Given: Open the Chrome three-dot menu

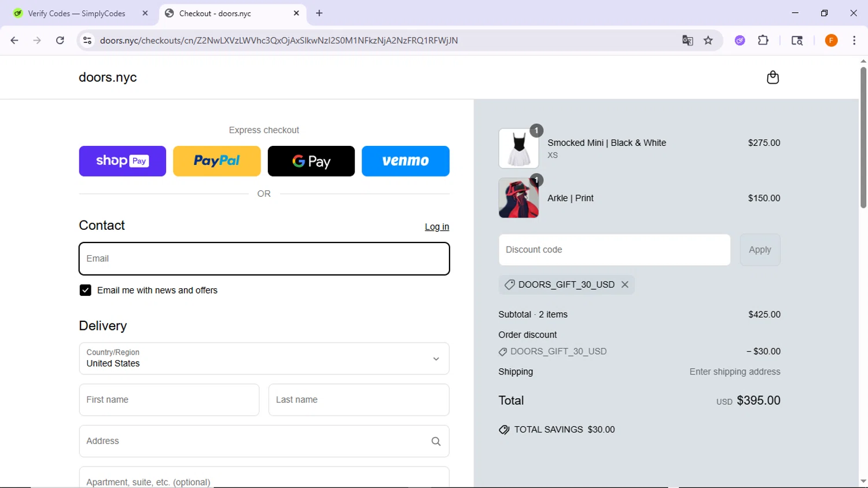Looking at the screenshot, I should [x=854, y=41].
